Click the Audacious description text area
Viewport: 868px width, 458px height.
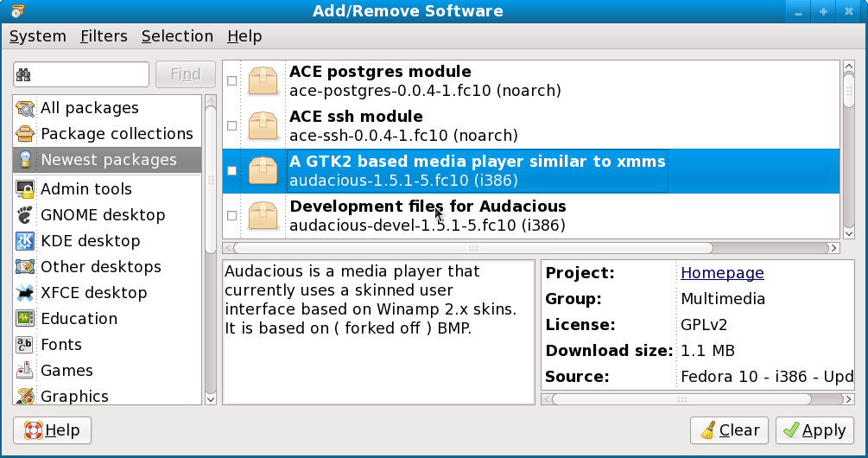tap(378, 333)
